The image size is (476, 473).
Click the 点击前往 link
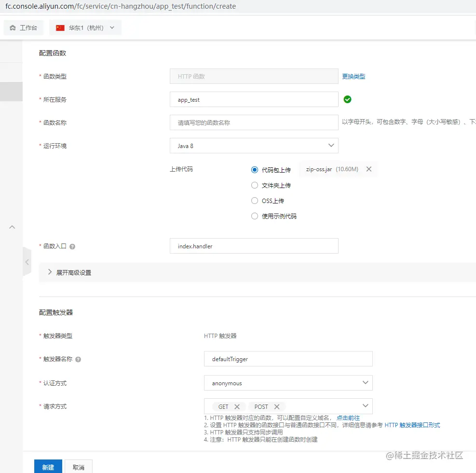point(348,418)
